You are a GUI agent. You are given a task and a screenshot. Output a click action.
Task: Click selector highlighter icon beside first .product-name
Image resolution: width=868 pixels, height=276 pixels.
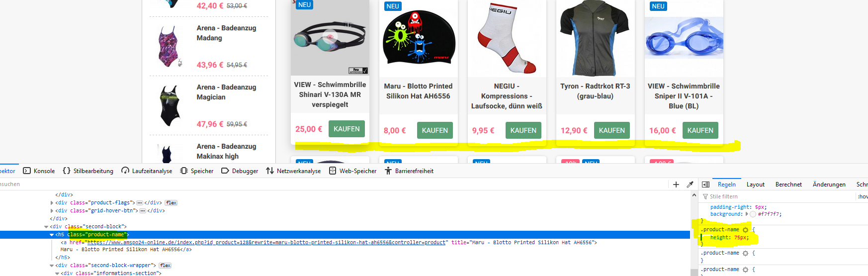(x=745, y=230)
